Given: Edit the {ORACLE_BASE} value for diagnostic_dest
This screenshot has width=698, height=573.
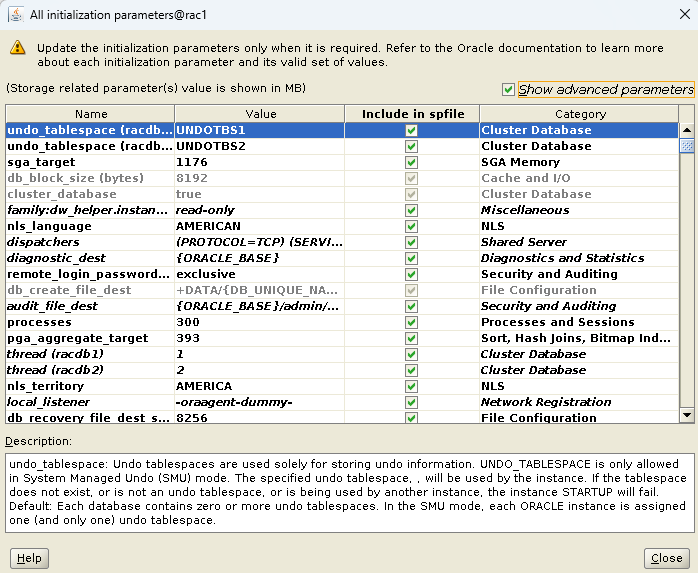Looking at the screenshot, I should coord(260,259).
